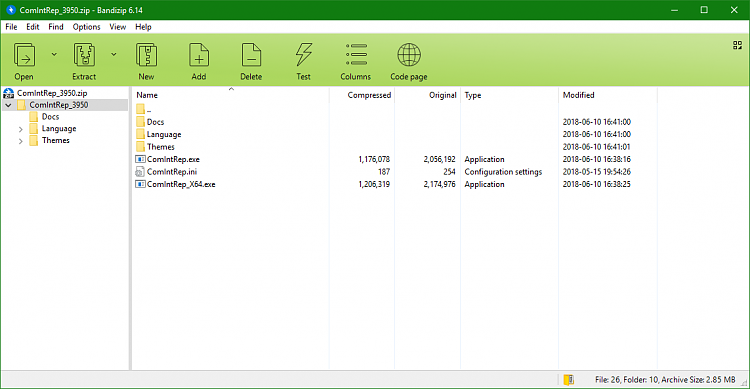Click the ComIntRep.ini file icon
Image resolution: width=750 pixels, height=389 pixels.
pyautogui.click(x=140, y=171)
